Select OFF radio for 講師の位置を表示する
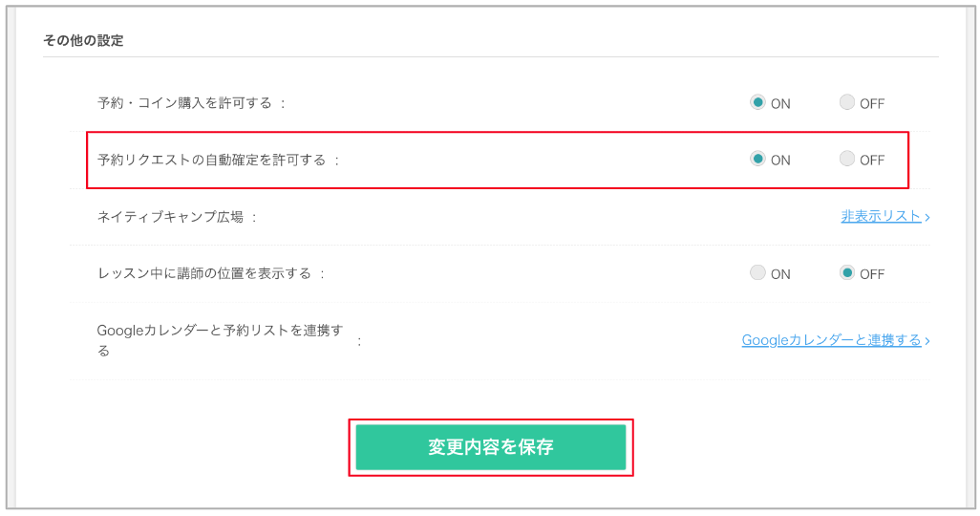Image resolution: width=980 pixels, height=516 pixels. pyautogui.click(x=847, y=272)
